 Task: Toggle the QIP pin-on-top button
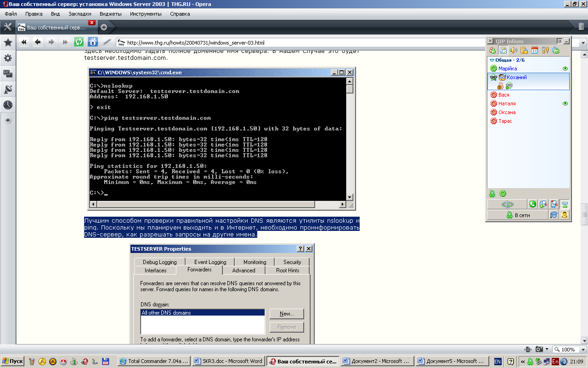(x=559, y=41)
